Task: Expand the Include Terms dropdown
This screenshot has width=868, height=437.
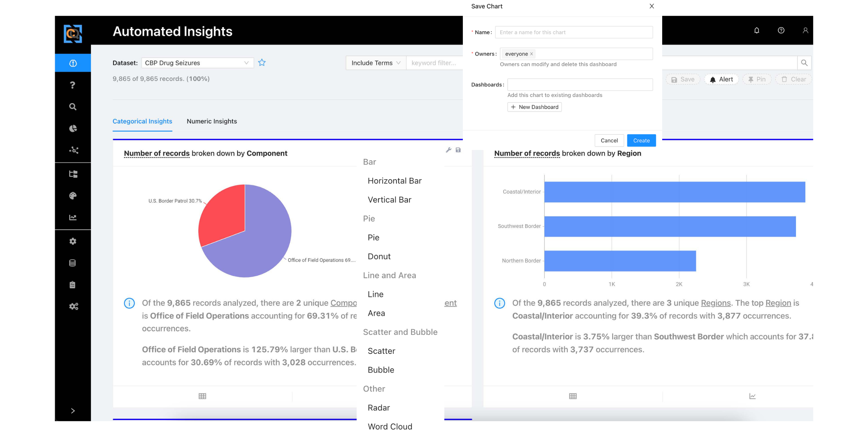Action: coord(376,62)
